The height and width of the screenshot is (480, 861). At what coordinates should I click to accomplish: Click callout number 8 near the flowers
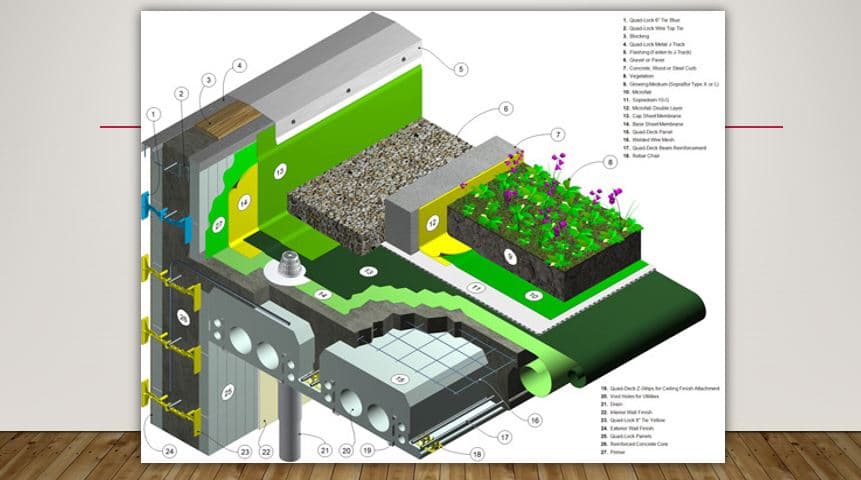pyautogui.click(x=610, y=163)
